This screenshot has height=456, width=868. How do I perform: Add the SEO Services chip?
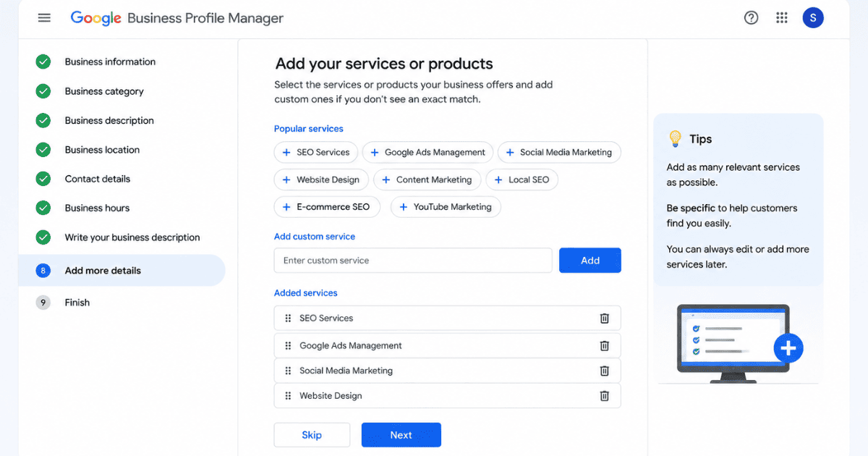click(316, 153)
